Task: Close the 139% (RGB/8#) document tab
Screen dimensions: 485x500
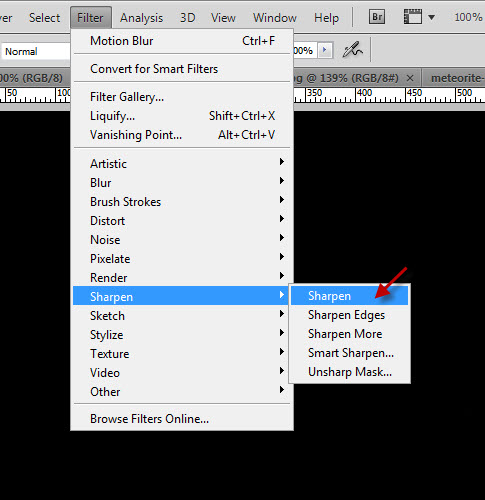Action: click(410, 79)
